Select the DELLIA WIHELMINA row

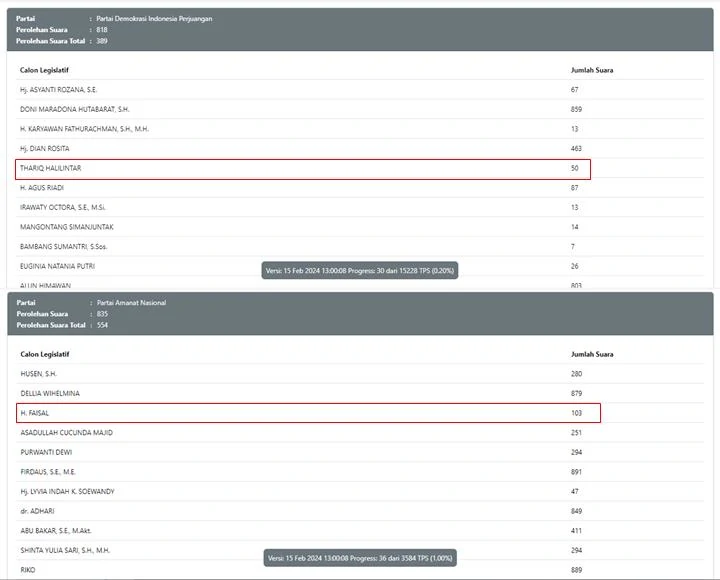(x=360, y=393)
